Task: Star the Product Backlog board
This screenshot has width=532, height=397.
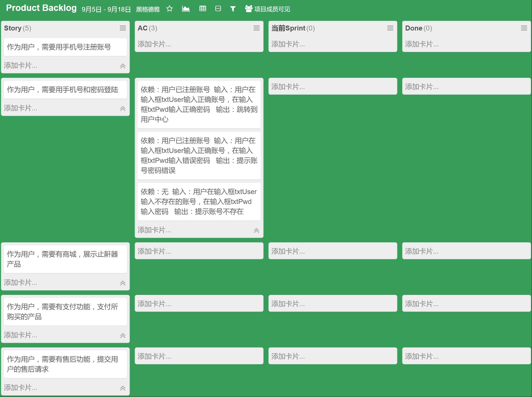Action: pyautogui.click(x=170, y=9)
